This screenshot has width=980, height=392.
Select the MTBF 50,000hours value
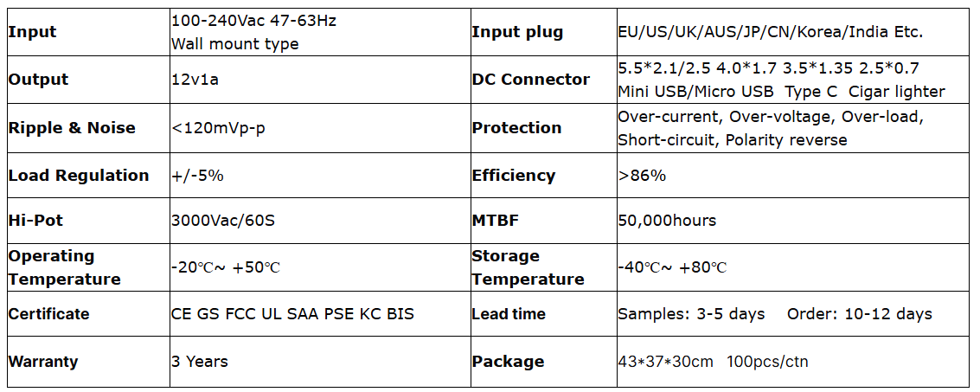667,221
